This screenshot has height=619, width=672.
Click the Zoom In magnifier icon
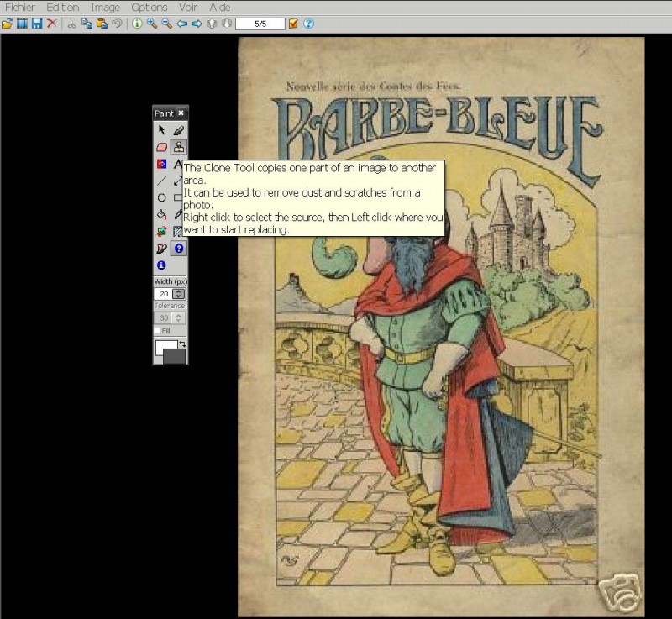152,24
